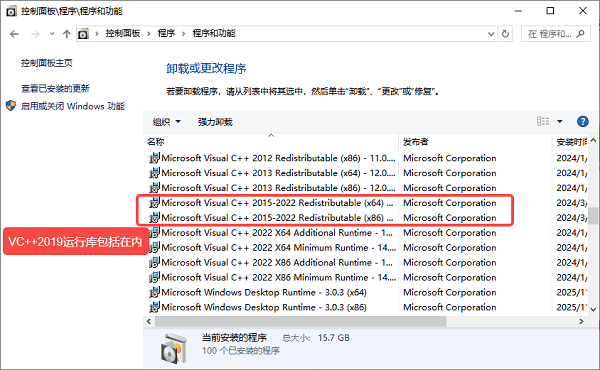This screenshot has height=370, width=600.
Task: Click the 2025/1 date on Desktop Runtime (x64) row
Action: coord(571,292)
